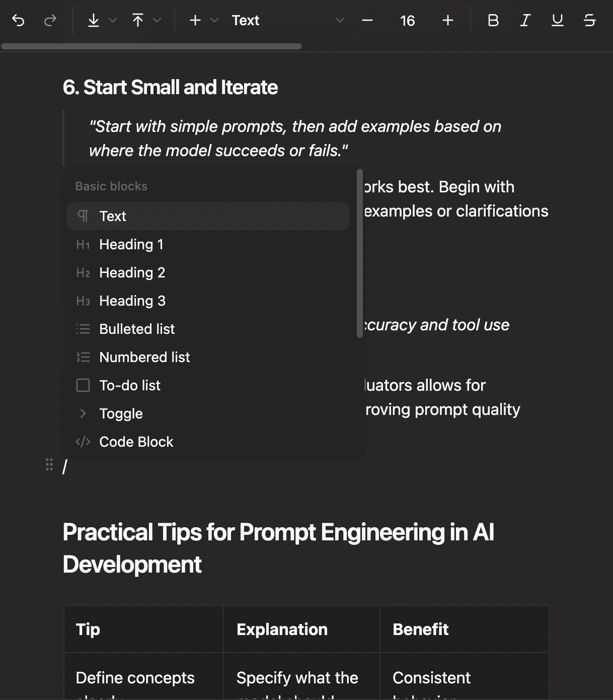The width and height of the screenshot is (613, 700).
Task: Select Heading 1 from block menu
Action: pyautogui.click(x=131, y=244)
